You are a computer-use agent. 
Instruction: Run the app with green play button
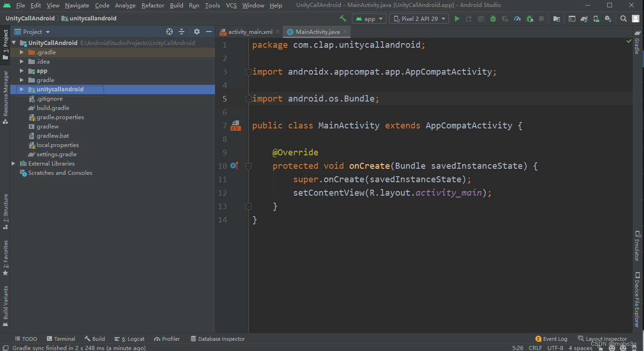[x=457, y=19]
